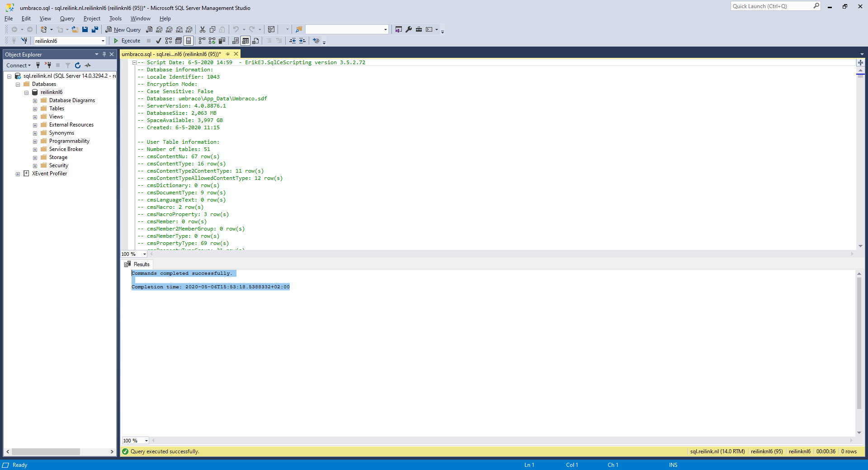Select the umbraco.sql document tab
This screenshot has height=470, width=868.
[172, 54]
